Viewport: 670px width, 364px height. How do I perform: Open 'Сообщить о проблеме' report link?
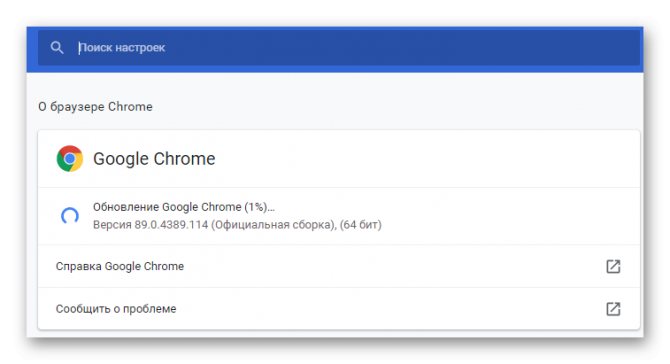pyautogui.click(x=339, y=308)
